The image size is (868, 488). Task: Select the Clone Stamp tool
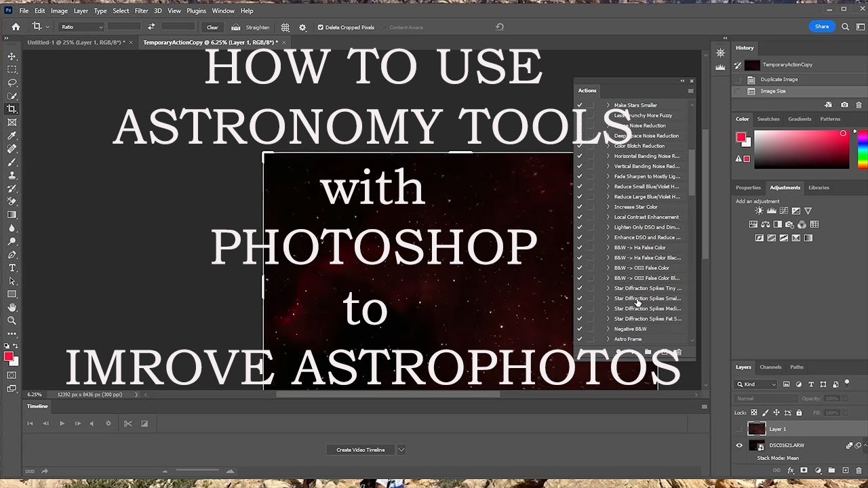pos(12,176)
